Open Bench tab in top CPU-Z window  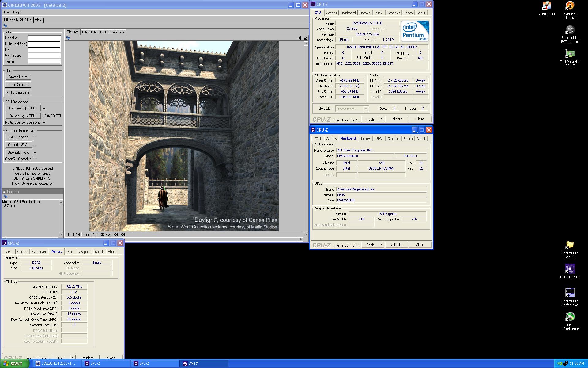(x=408, y=13)
